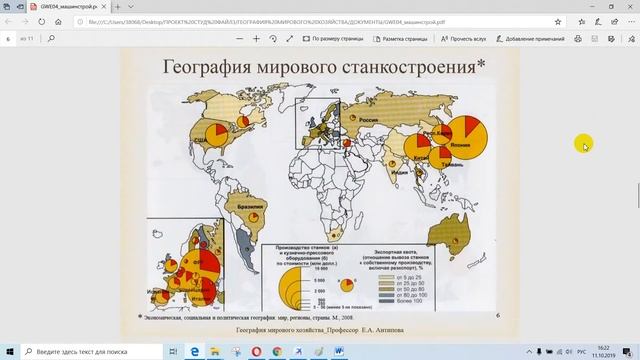Show hidden system tray icons

(x=529, y=351)
